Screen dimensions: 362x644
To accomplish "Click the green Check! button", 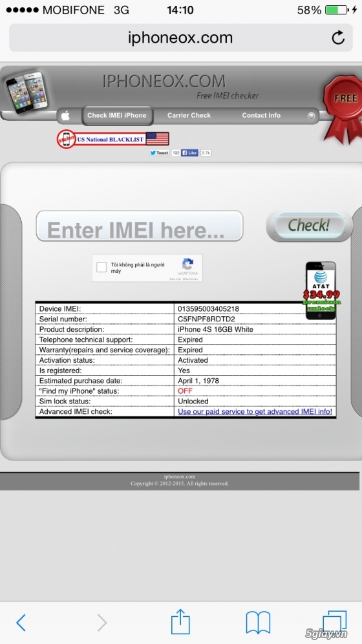I will [x=309, y=225].
